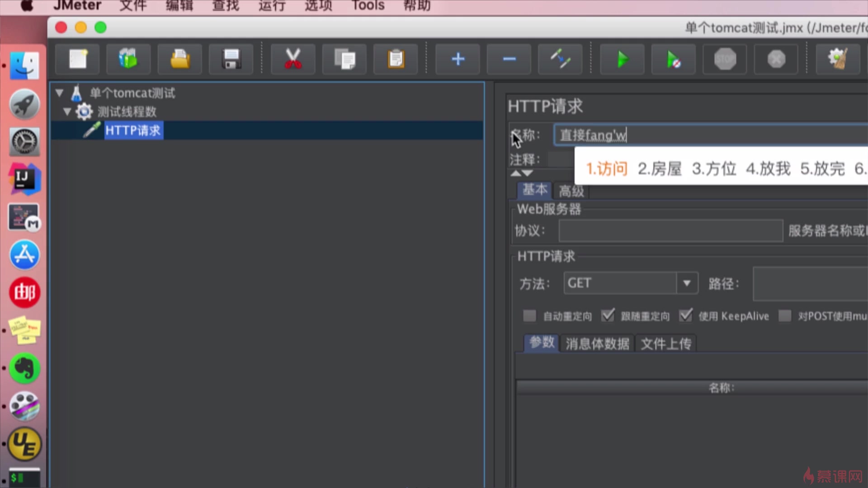
Task: Choose candidate 2.房屋 in IME popup
Action: pos(660,169)
